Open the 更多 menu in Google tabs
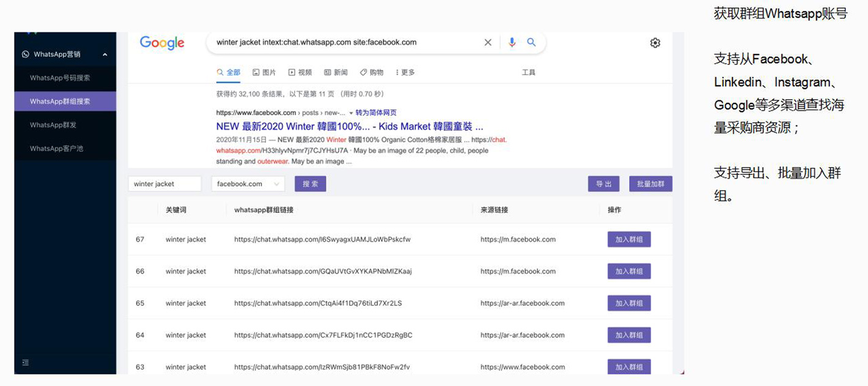The height and width of the screenshot is (386, 868). pos(405,72)
